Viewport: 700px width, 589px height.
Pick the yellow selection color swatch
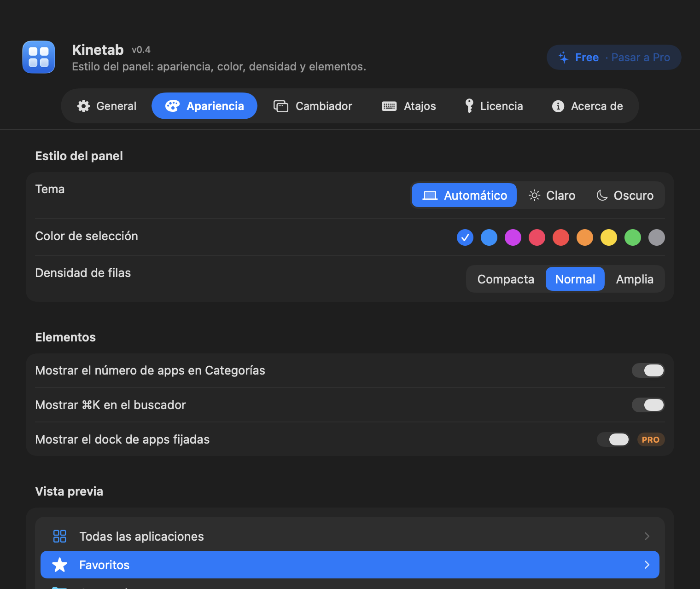tap(609, 237)
